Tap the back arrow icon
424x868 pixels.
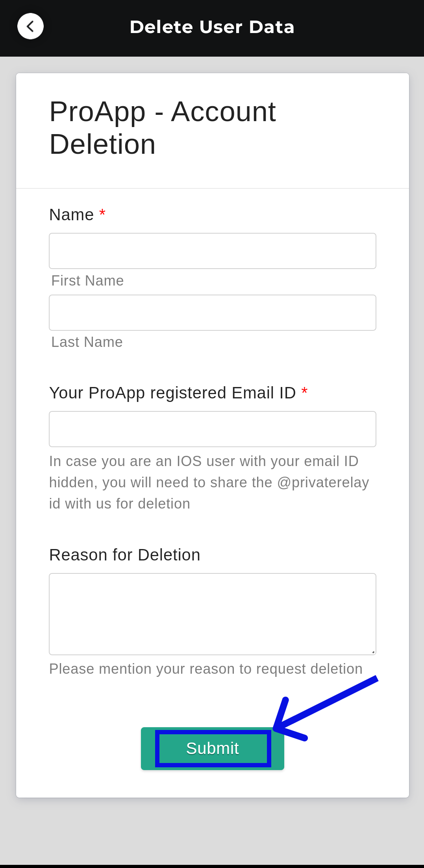coord(30,26)
